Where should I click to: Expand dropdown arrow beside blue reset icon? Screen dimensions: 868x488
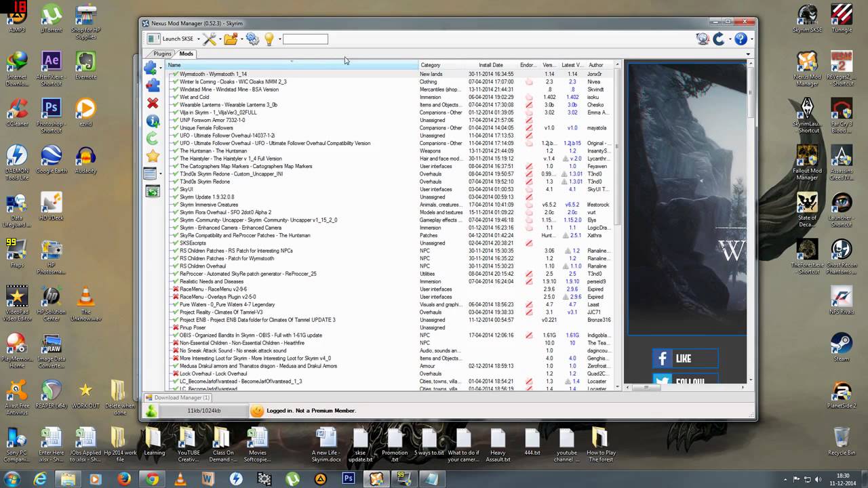tap(729, 39)
